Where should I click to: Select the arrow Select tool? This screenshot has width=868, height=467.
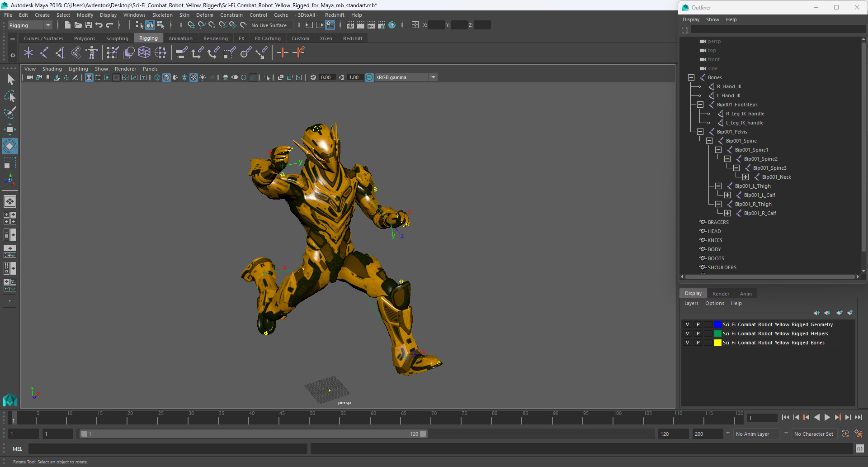click(x=10, y=80)
